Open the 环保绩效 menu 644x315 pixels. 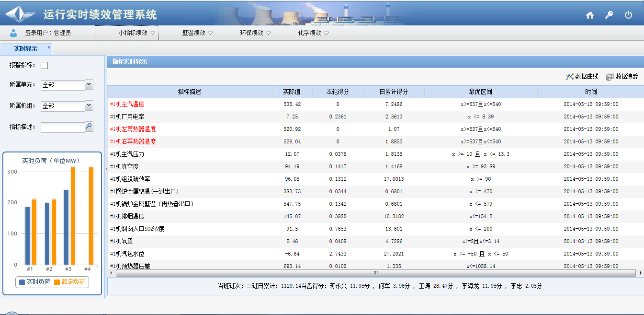(255, 33)
